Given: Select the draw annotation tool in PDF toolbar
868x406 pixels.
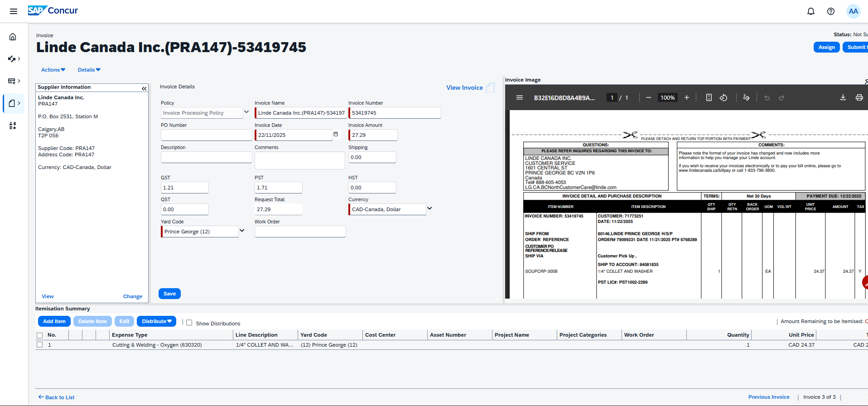Looking at the screenshot, I should (746, 97).
